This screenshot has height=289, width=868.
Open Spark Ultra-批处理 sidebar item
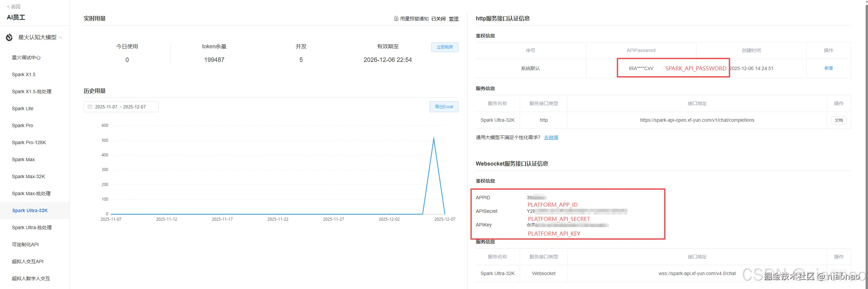click(32, 227)
